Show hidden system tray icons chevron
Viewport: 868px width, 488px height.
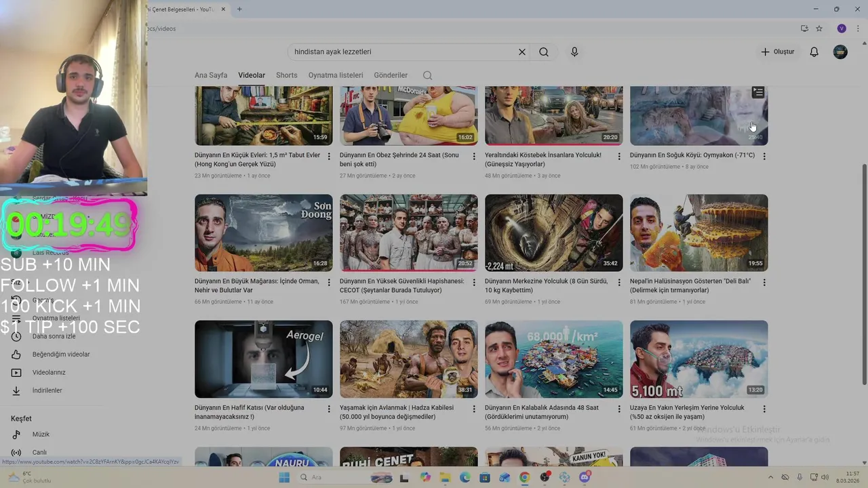(771, 477)
